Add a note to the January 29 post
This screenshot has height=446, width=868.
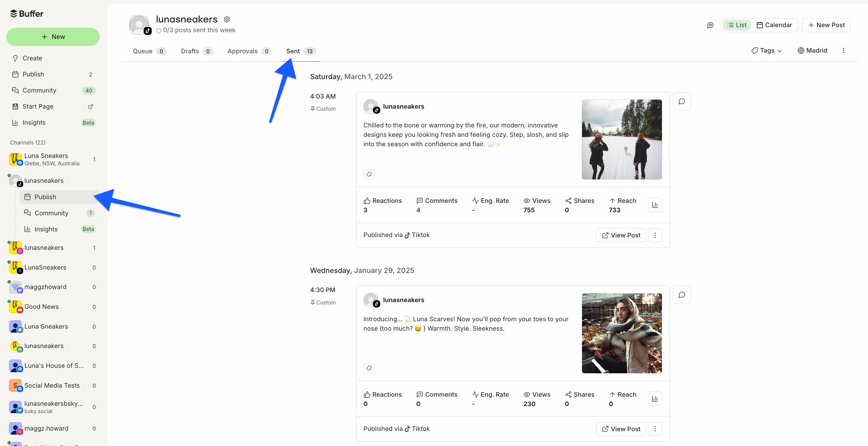click(682, 295)
